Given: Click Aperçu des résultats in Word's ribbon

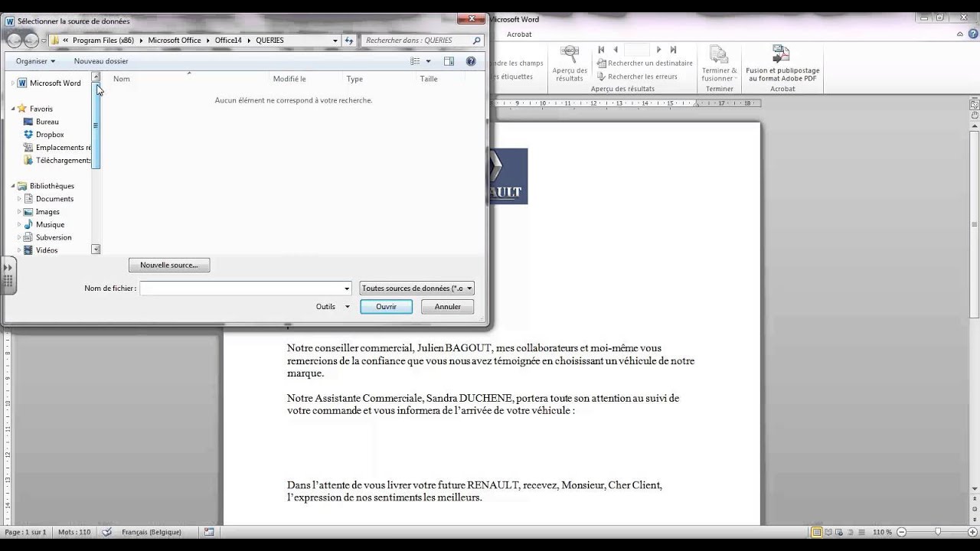Looking at the screenshot, I should (570, 64).
